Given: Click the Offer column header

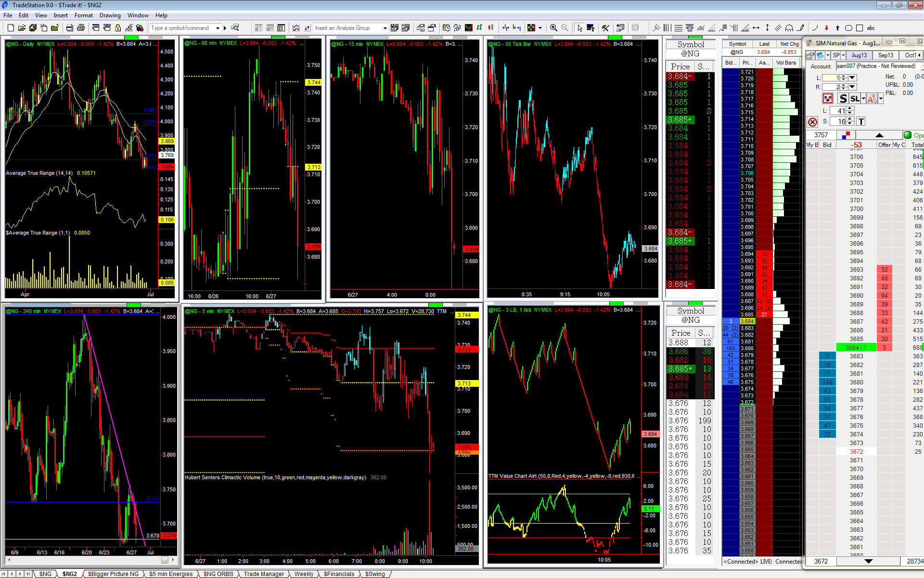Looking at the screenshot, I should (885, 145).
